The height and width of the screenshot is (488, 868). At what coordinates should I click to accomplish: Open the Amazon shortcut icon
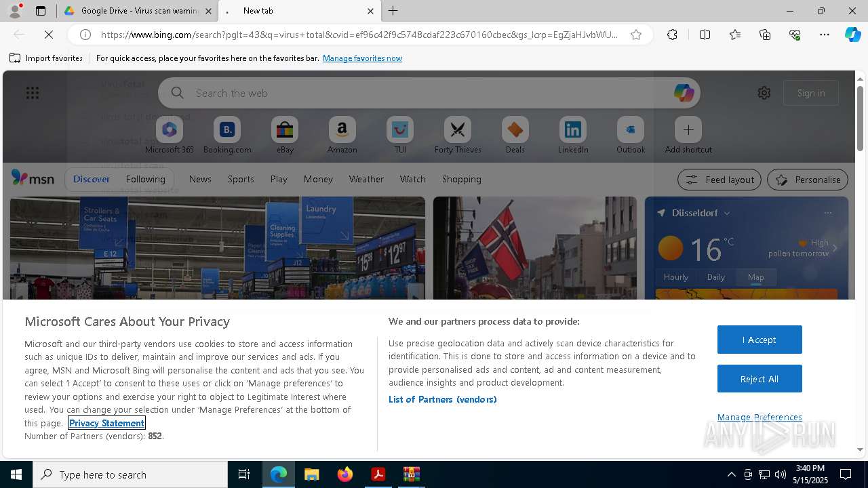(x=342, y=129)
